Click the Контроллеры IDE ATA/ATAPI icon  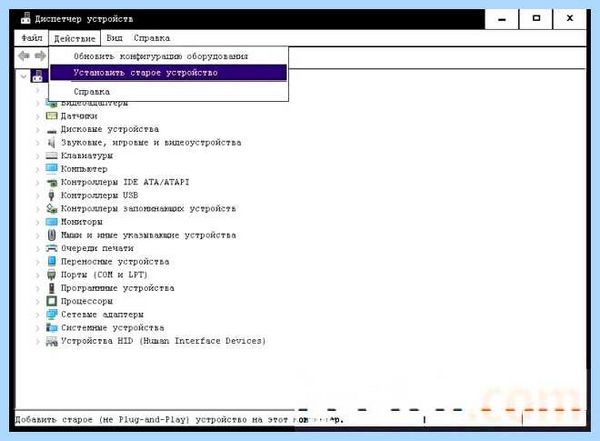click(51, 183)
